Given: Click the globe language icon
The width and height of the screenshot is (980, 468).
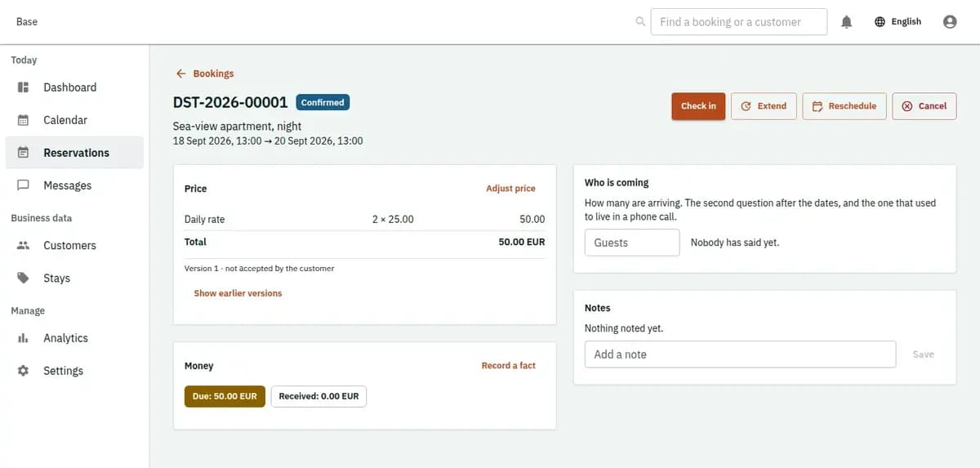Looking at the screenshot, I should (880, 22).
